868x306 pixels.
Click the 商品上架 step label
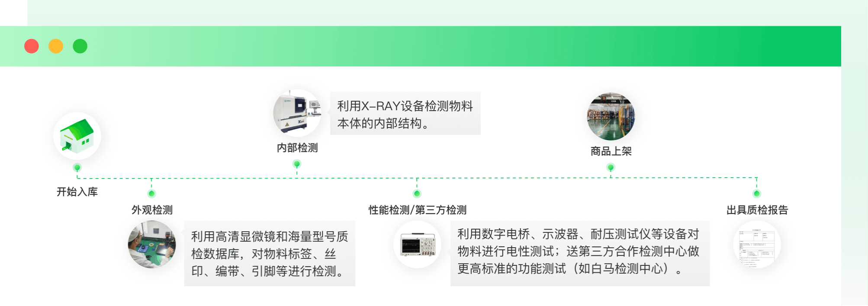click(611, 151)
